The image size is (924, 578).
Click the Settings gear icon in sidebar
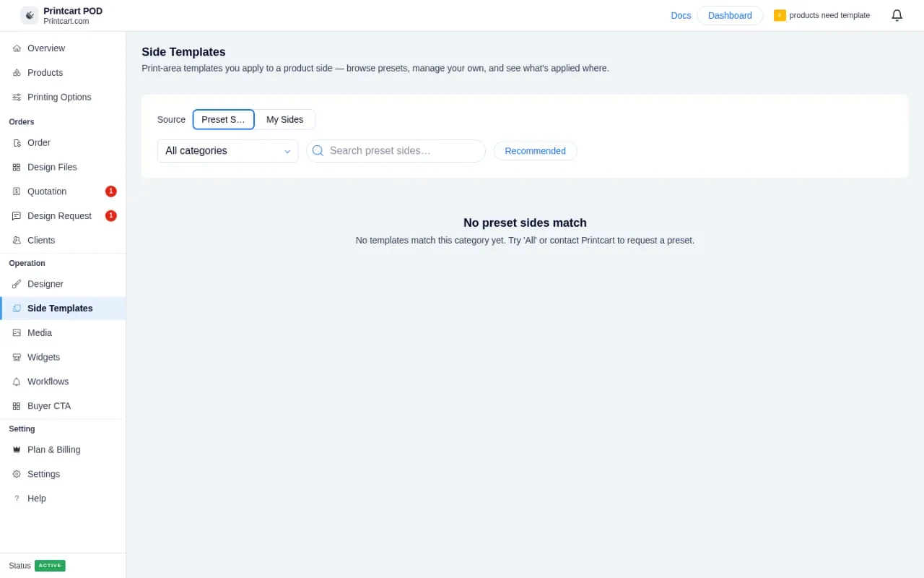click(17, 474)
